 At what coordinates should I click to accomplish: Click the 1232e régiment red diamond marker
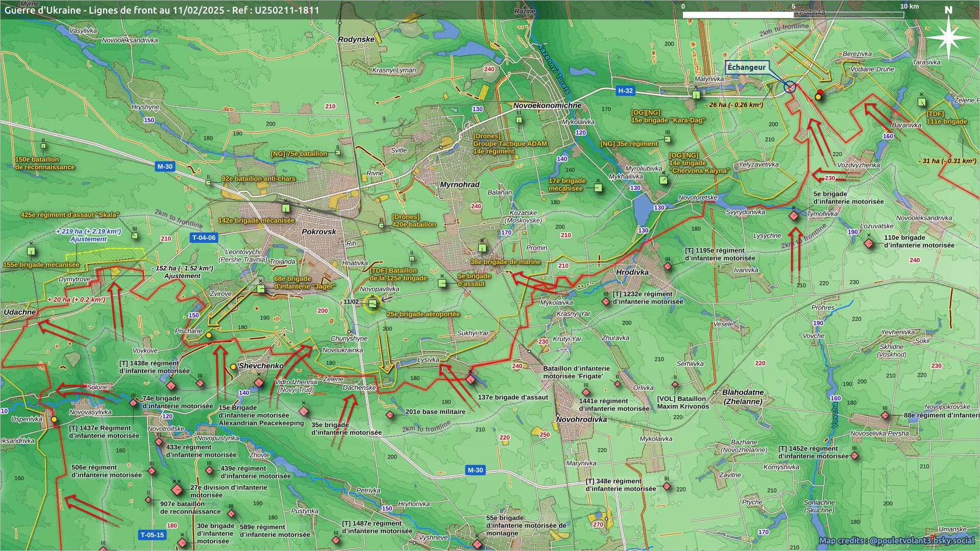click(x=606, y=302)
